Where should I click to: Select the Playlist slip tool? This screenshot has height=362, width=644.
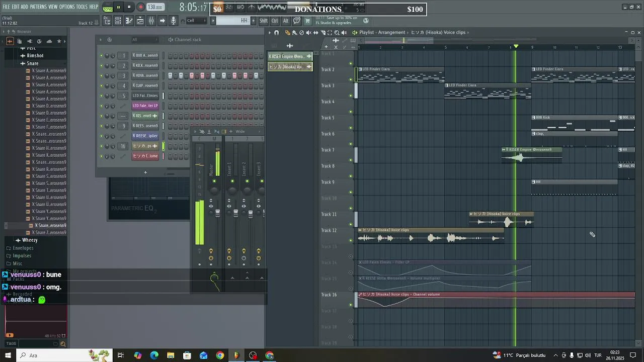[x=315, y=33]
